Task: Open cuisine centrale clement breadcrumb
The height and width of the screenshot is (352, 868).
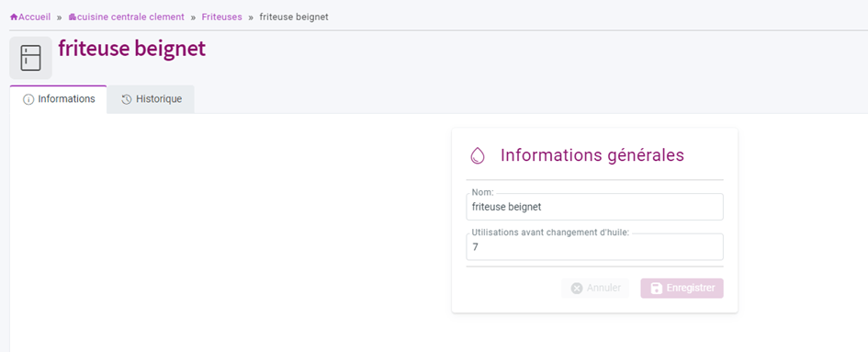Action: pos(126,17)
